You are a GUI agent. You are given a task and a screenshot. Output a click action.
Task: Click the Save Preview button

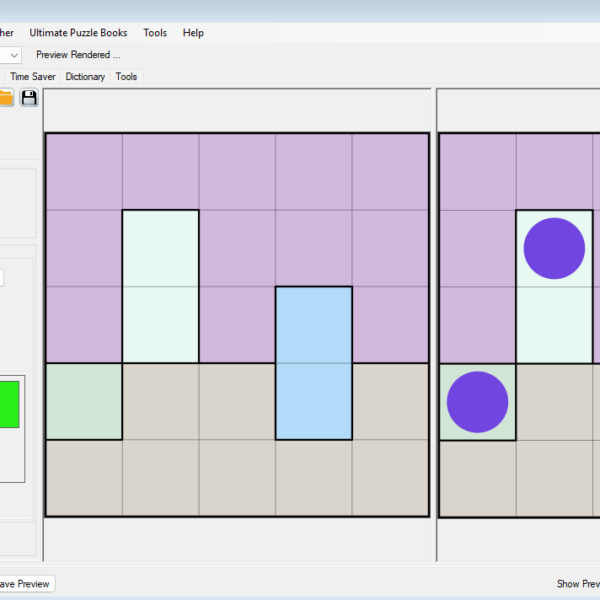coord(24,584)
